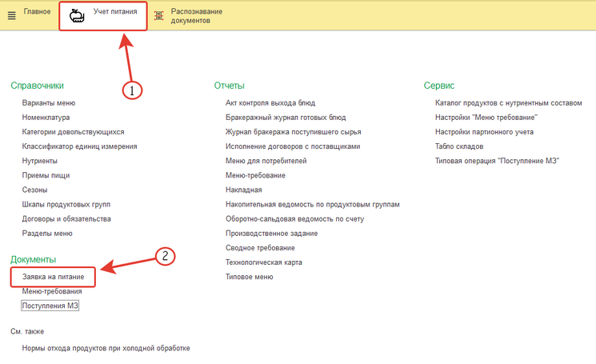Open the hamburger main menu icon
This screenshot has height=364, width=596.
[11, 16]
